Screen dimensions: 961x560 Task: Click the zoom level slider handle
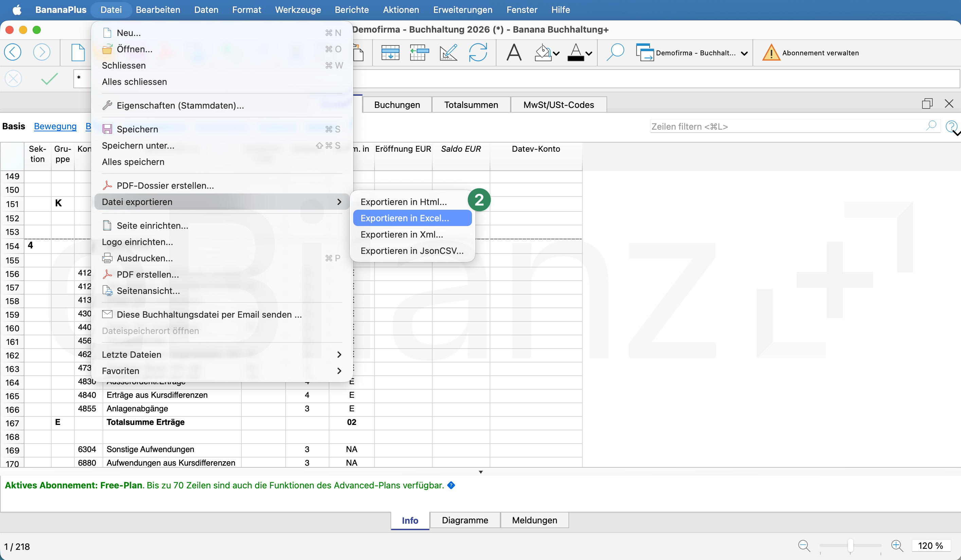click(x=850, y=546)
